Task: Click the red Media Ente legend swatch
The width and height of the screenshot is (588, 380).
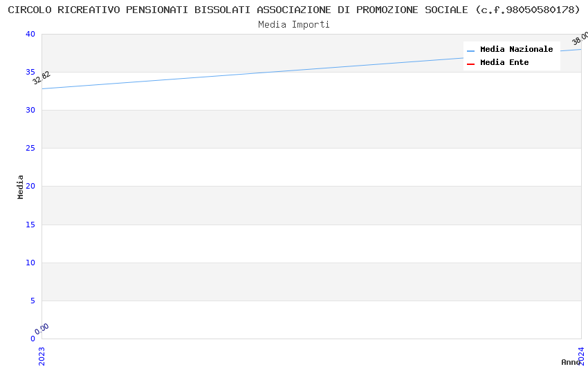Action: [x=470, y=64]
